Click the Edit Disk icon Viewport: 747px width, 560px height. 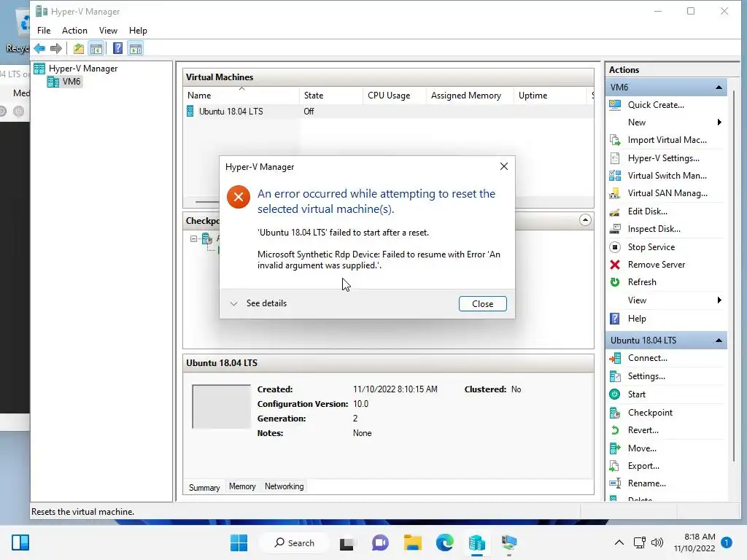(615, 211)
